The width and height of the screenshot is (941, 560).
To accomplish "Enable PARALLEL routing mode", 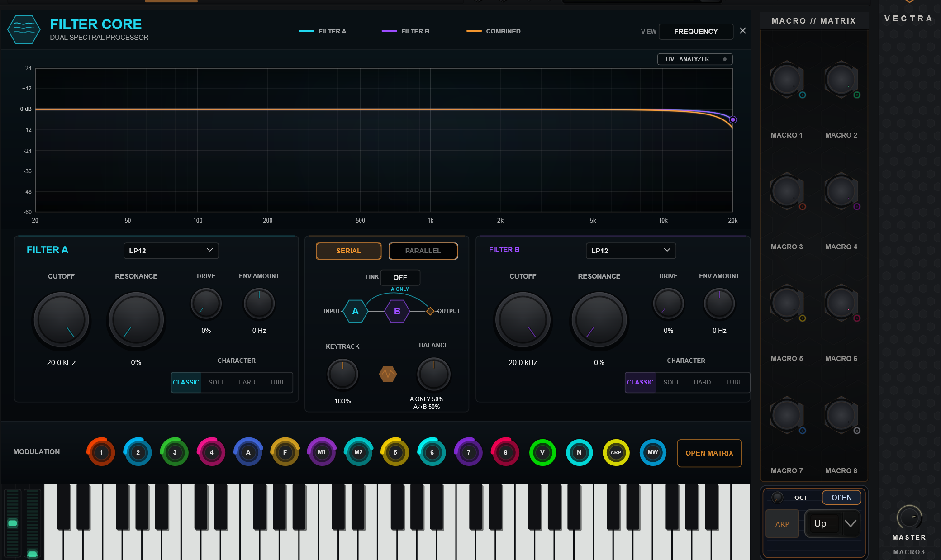I will pyautogui.click(x=423, y=251).
